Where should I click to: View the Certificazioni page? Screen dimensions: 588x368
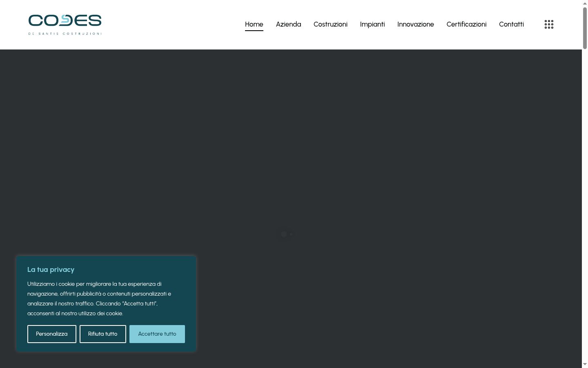(x=466, y=25)
